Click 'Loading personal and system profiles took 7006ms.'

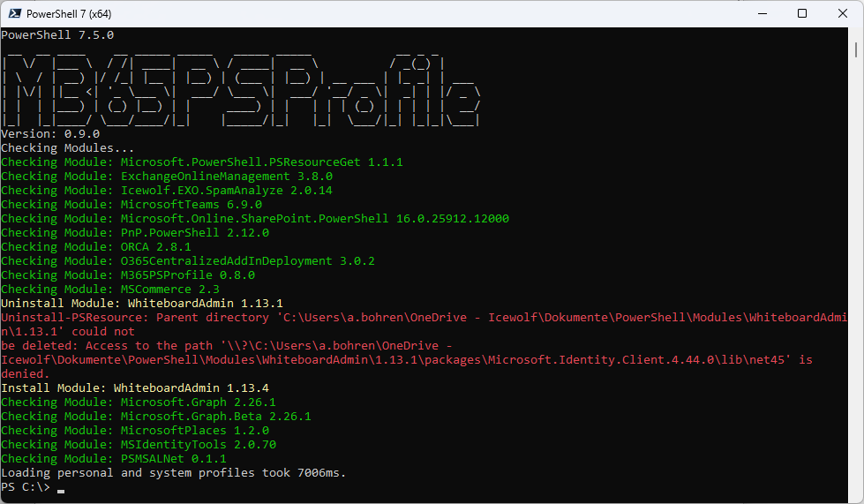[174, 473]
